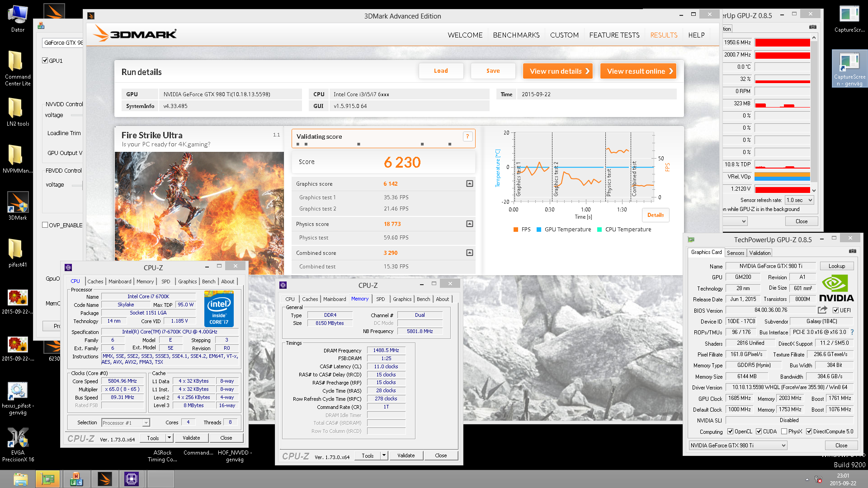This screenshot has width=868, height=488.
Task: Click the 3DMark logo in the header
Action: click(x=135, y=34)
